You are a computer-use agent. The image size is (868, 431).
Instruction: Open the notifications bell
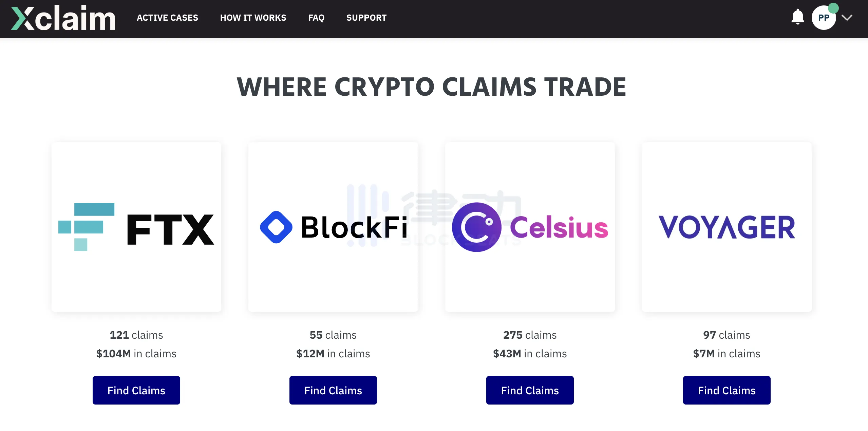797,17
